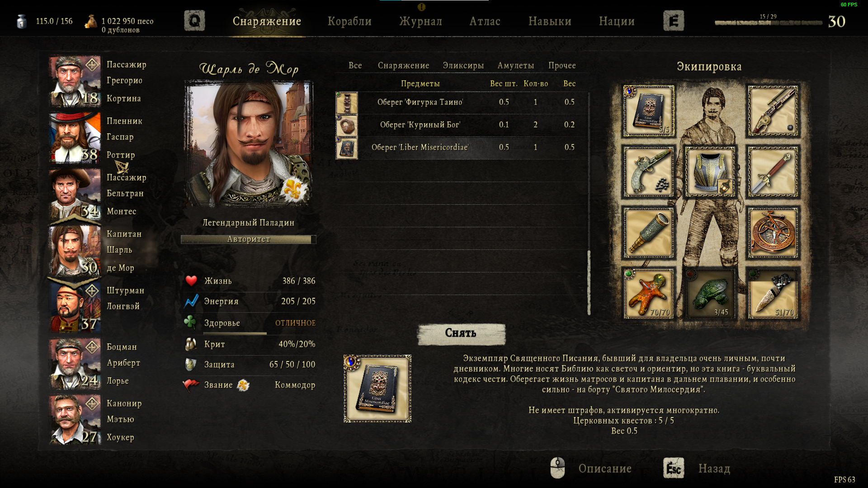The height and width of the screenshot is (488, 868).
Task: Select the musket in equipment slot
Action: [x=773, y=111]
